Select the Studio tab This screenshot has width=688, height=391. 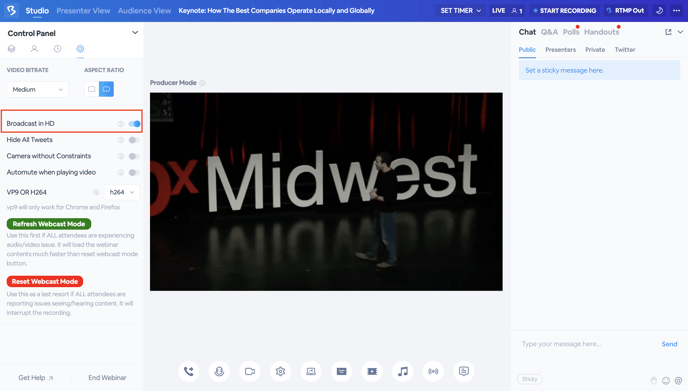pos(37,11)
